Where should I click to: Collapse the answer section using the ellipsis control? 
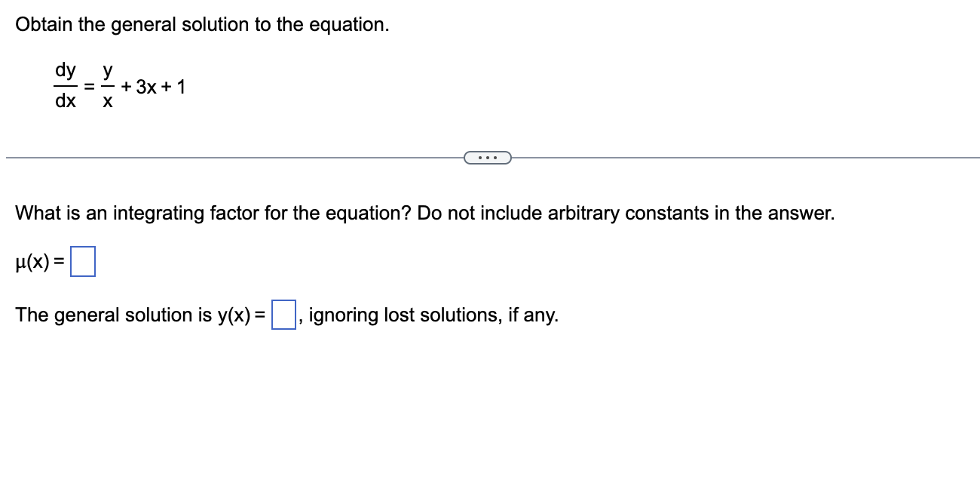point(488,157)
